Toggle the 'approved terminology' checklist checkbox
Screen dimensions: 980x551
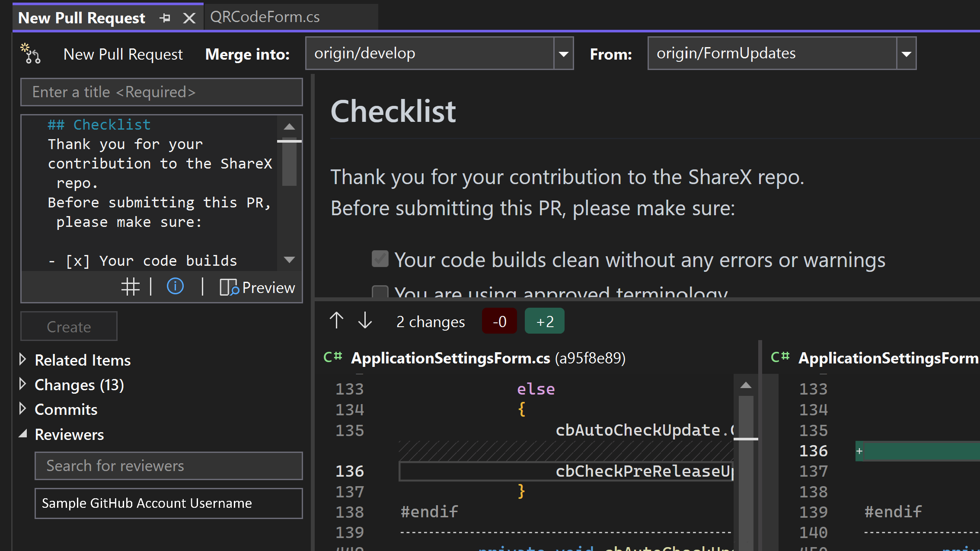coord(379,293)
